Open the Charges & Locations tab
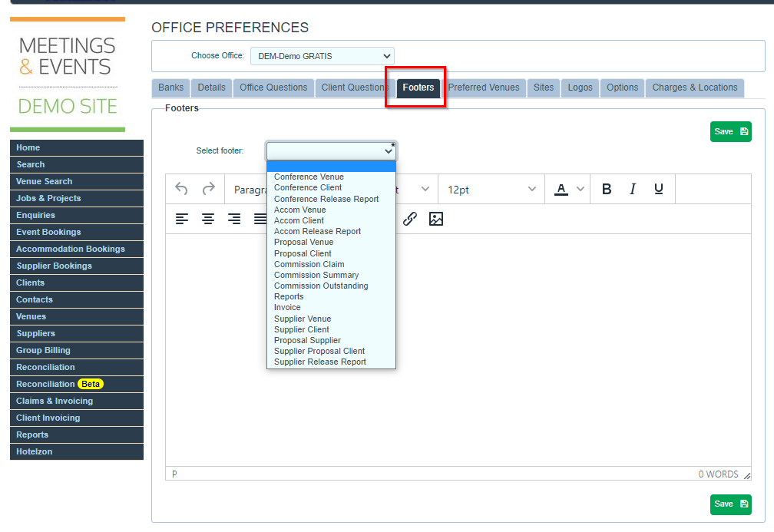 click(695, 88)
